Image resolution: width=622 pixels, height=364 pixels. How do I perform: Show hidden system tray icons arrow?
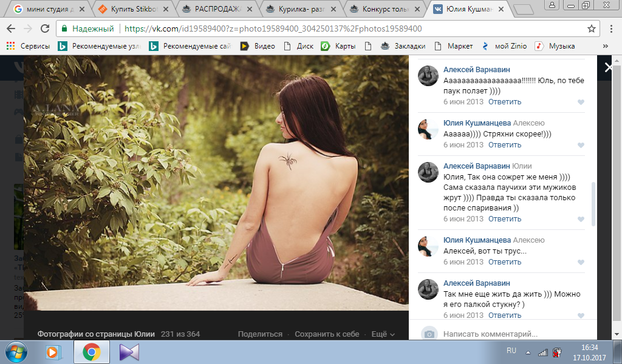point(528,352)
